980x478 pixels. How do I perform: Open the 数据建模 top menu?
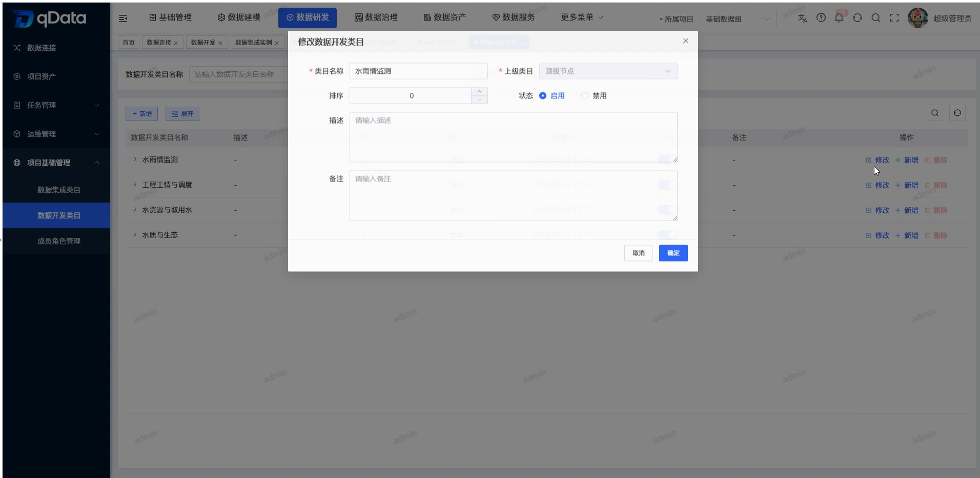click(239, 17)
